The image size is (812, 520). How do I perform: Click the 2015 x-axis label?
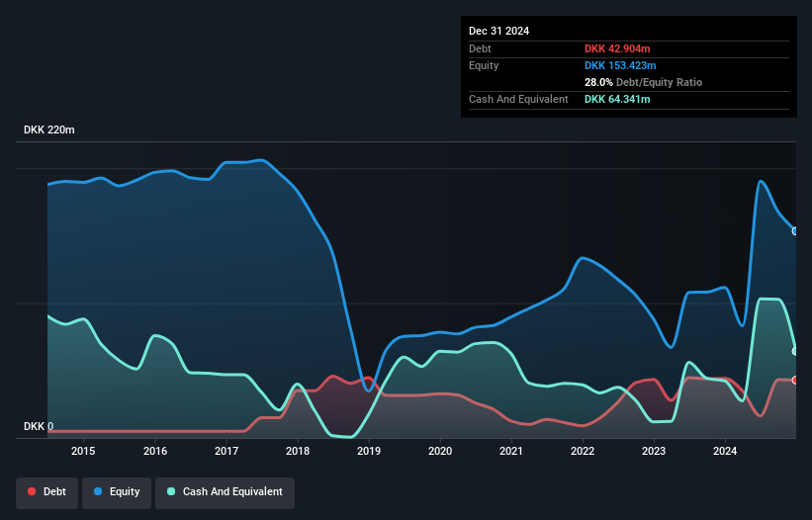tap(83, 451)
